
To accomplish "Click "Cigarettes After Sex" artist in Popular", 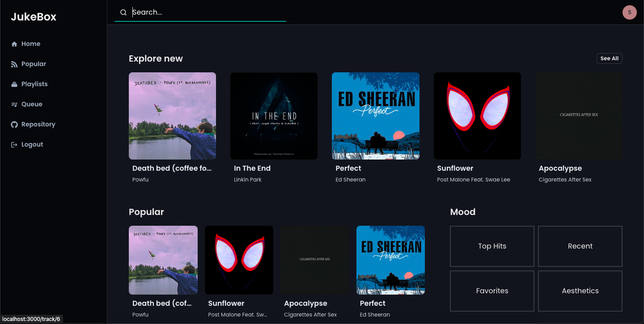I will [310, 315].
